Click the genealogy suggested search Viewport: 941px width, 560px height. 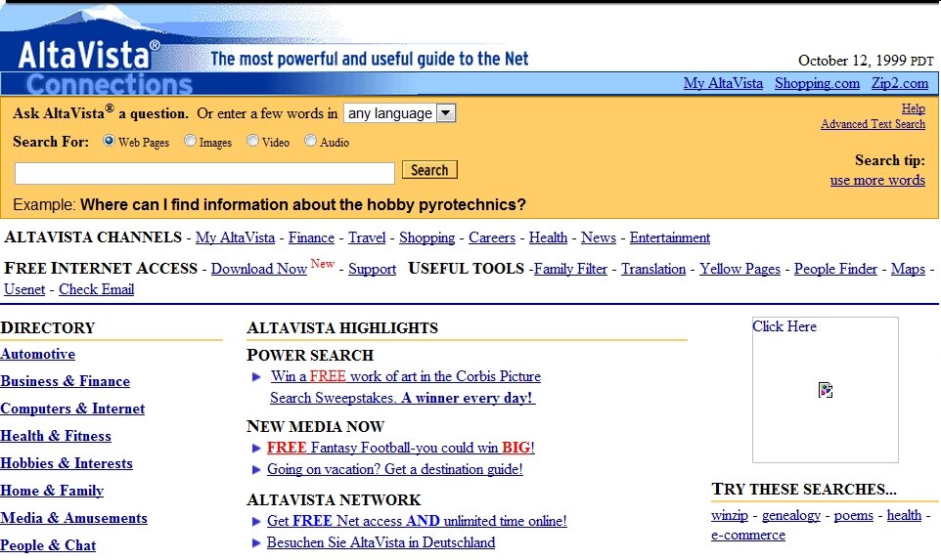790,515
